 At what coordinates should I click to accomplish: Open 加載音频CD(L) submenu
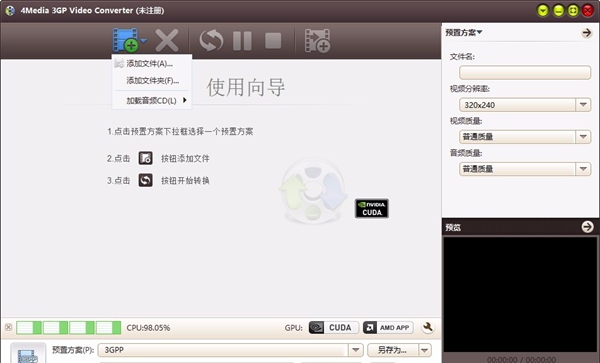click(x=152, y=101)
